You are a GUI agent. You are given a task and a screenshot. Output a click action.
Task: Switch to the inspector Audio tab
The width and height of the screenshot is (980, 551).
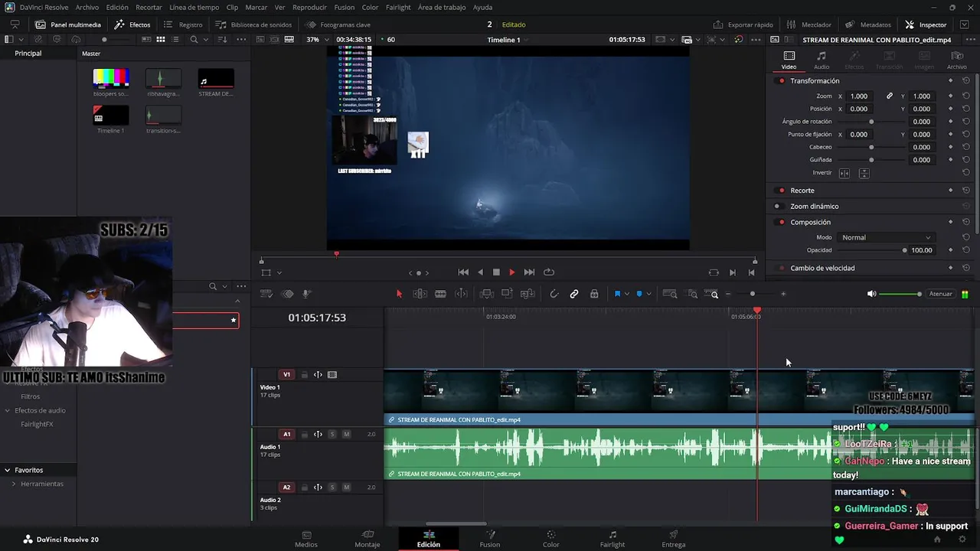click(822, 60)
